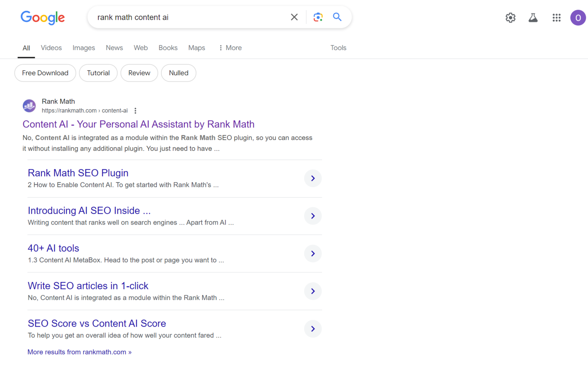Screen dimensions: 588x370
Task: Clear the search query with the X
Action: (x=294, y=17)
